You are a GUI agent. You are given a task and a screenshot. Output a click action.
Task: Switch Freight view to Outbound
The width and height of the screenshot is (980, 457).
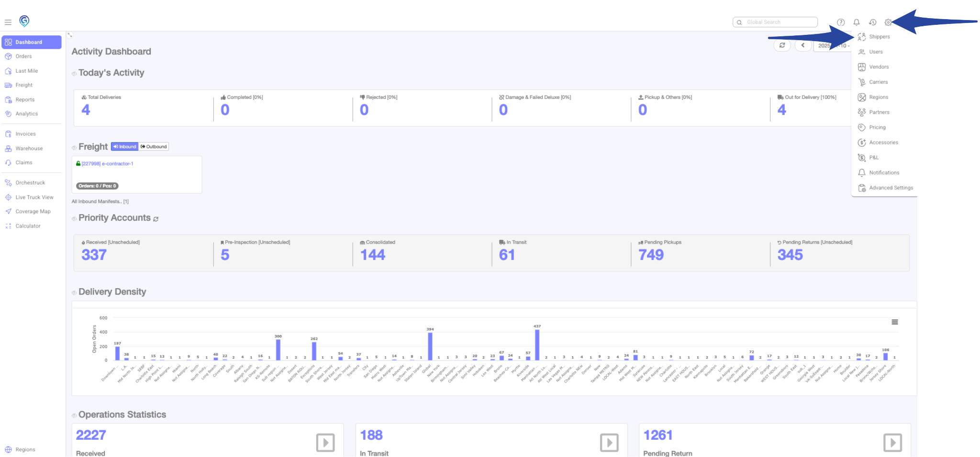click(154, 147)
